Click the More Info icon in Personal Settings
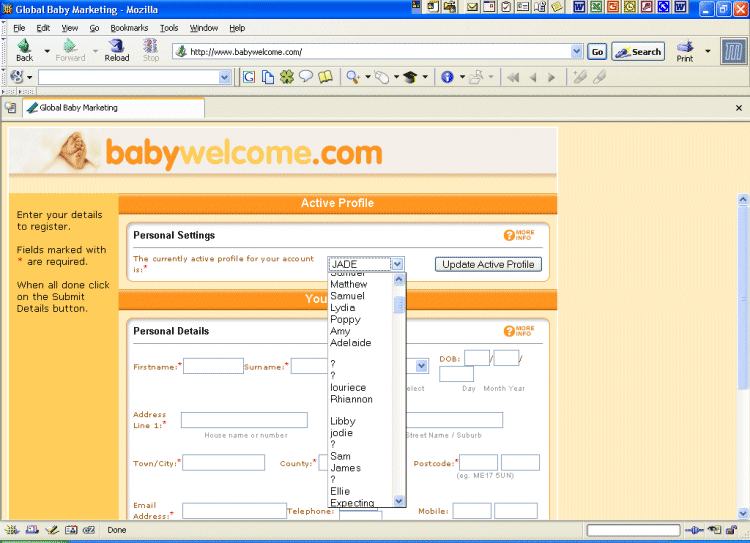 click(519, 235)
